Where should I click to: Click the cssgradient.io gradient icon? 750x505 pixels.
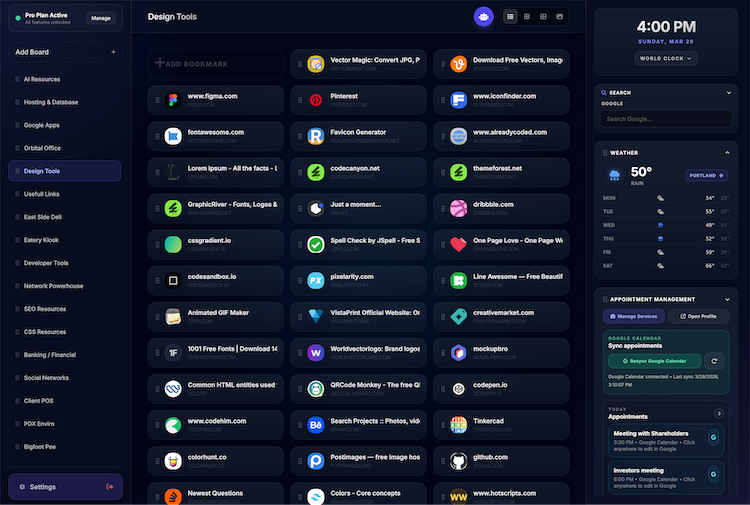tap(173, 244)
